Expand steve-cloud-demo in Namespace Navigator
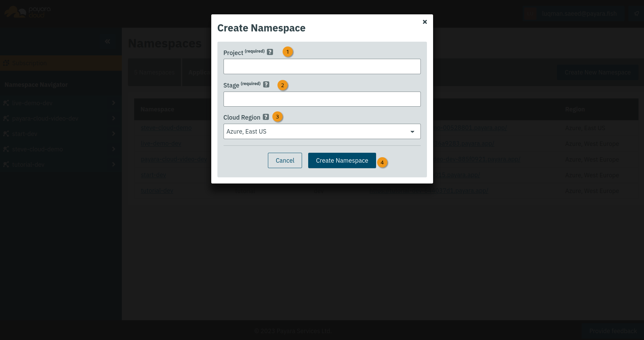644x340 pixels. click(113, 149)
